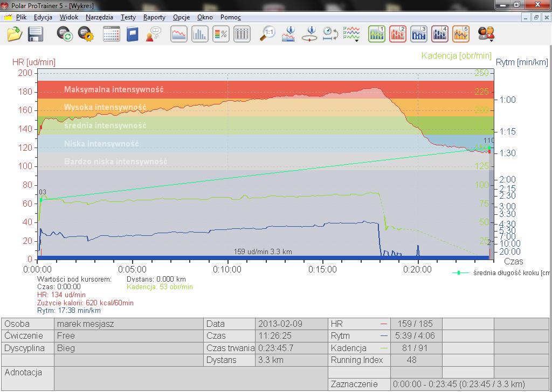Select graph preset 3 button

(418, 34)
